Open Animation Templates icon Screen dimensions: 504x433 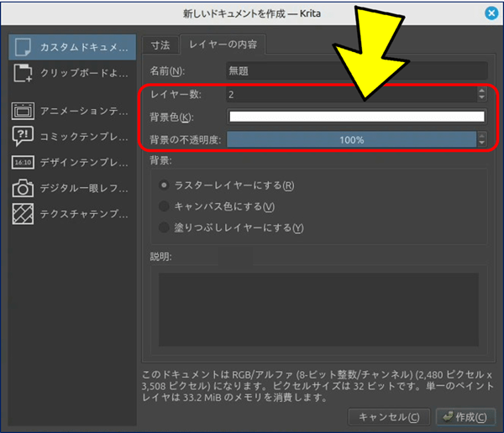pyautogui.click(x=23, y=110)
